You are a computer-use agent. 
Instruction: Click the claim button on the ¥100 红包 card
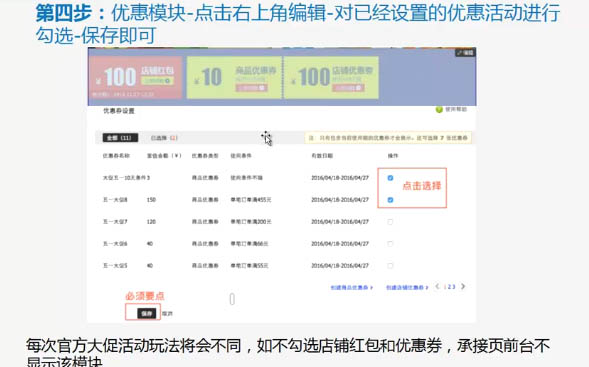[157, 80]
